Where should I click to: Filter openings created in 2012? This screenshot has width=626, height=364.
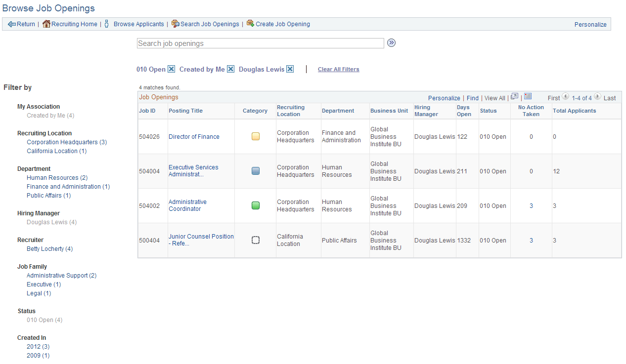38,346
